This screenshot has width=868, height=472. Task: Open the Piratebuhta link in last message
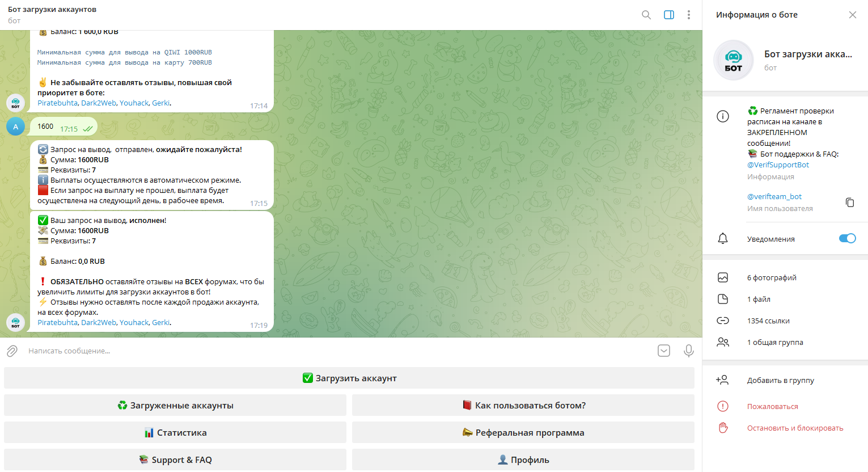point(57,323)
